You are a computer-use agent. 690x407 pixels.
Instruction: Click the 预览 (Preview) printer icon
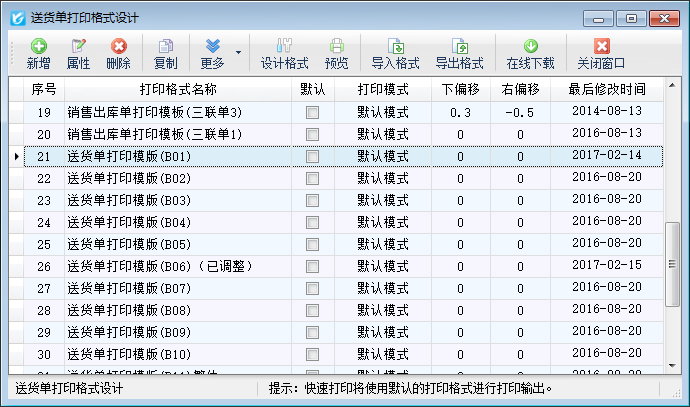[337, 46]
